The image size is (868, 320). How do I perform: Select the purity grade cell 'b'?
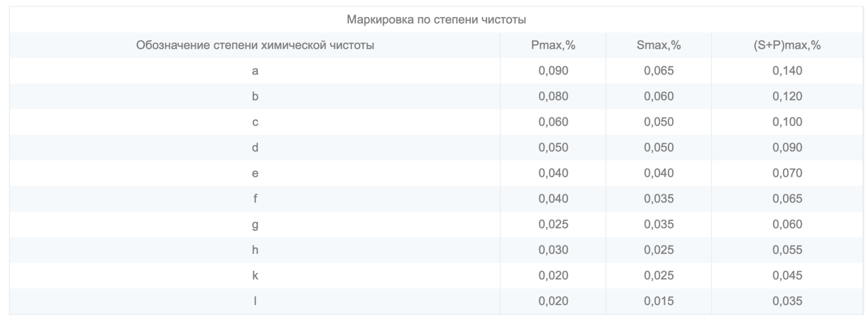pyautogui.click(x=255, y=96)
